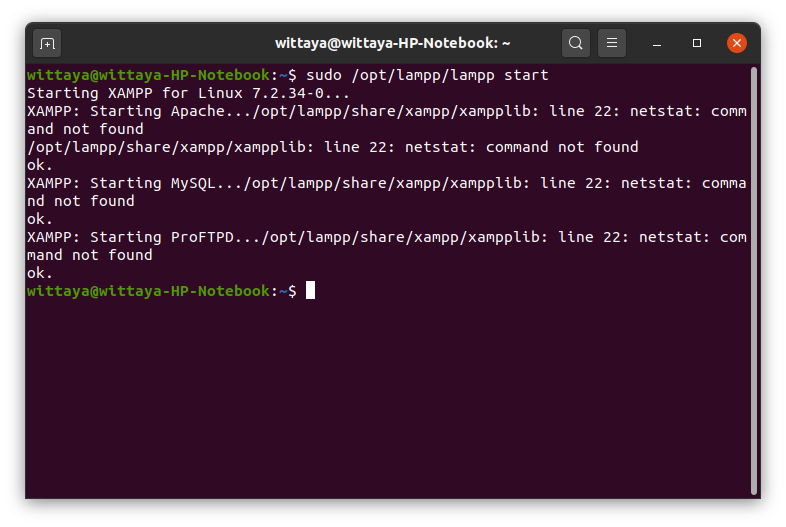Click the 'and not found' wrapped line
Viewport: 786px width, 527px height.
pyautogui.click(x=85, y=129)
